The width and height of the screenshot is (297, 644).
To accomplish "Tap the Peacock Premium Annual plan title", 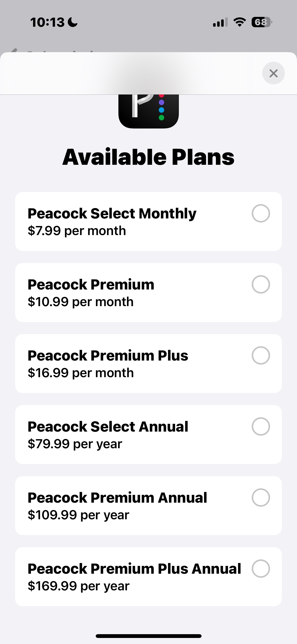I will pos(117,498).
